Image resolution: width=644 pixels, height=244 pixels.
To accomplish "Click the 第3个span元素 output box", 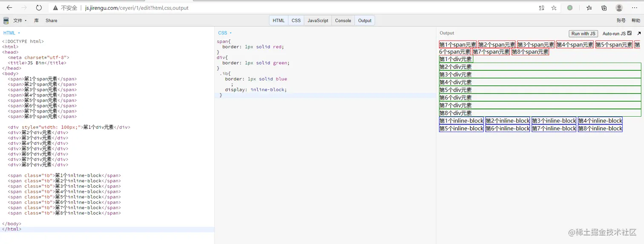I will pyautogui.click(x=536, y=45).
